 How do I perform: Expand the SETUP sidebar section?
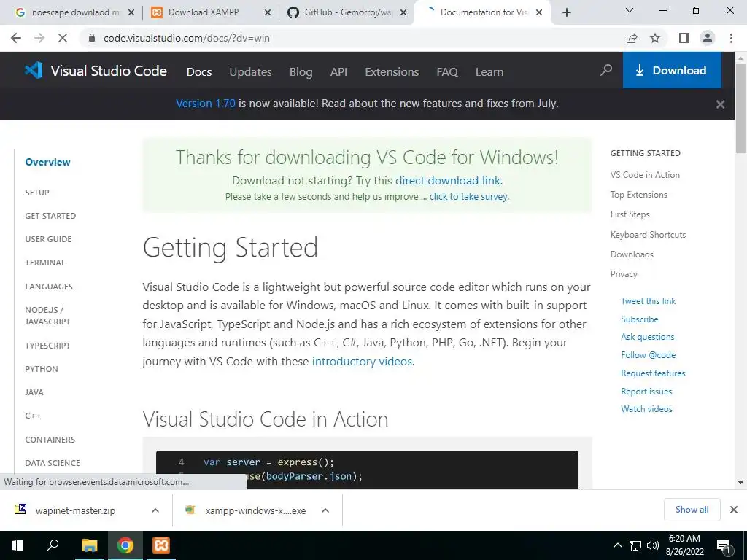[x=37, y=192]
